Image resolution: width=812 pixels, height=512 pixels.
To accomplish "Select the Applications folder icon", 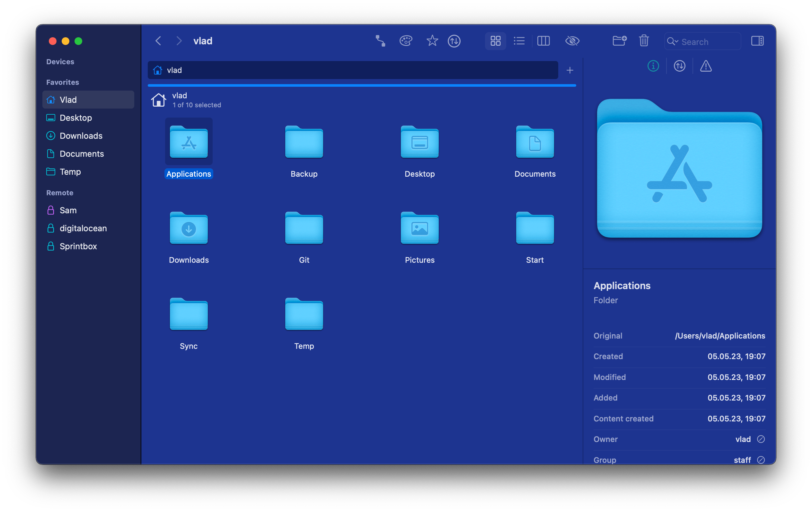I will click(189, 142).
